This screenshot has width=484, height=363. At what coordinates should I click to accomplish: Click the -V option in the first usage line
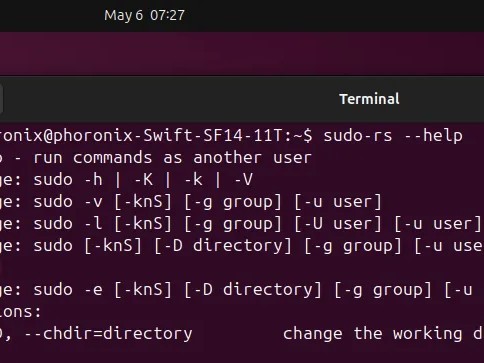coord(243,180)
